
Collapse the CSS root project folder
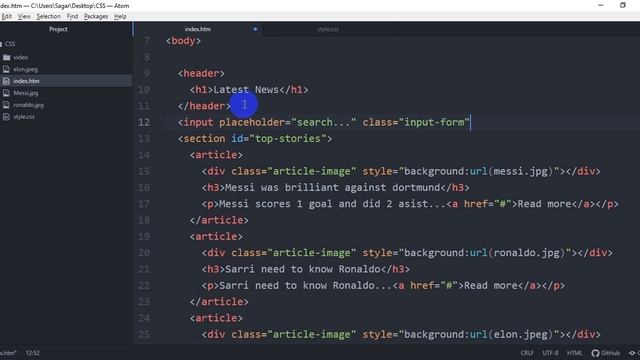click(10, 44)
